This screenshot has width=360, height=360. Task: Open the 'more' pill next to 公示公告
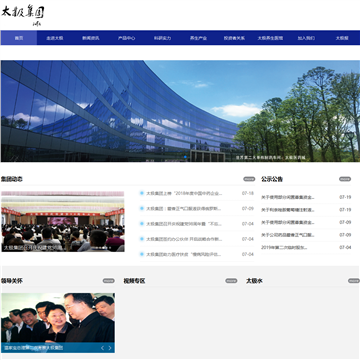point(345,179)
